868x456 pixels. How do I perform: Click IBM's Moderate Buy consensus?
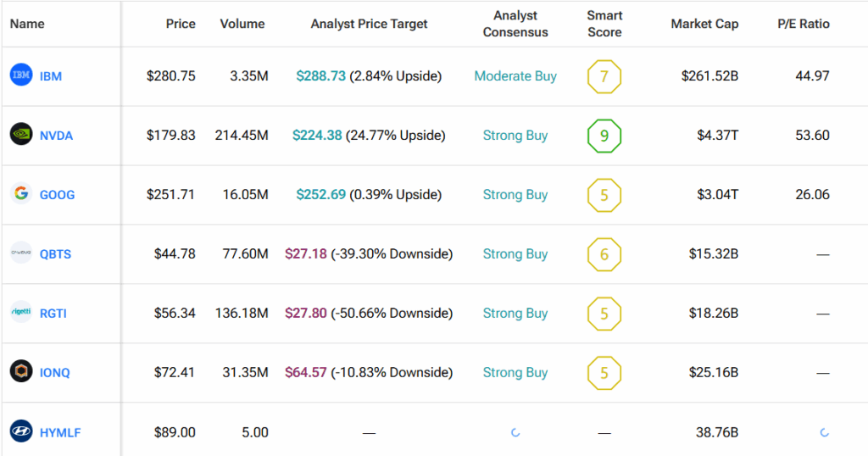[x=515, y=76]
